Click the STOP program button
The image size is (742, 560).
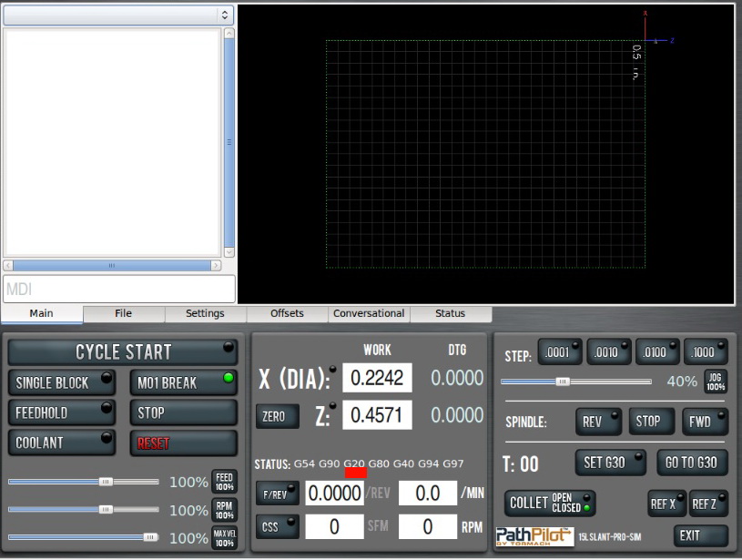pyautogui.click(x=184, y=412)
